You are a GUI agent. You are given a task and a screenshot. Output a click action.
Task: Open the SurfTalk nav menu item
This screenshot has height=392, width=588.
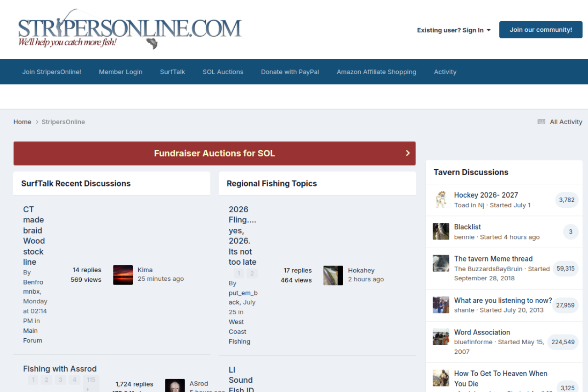tap(173, 72)
